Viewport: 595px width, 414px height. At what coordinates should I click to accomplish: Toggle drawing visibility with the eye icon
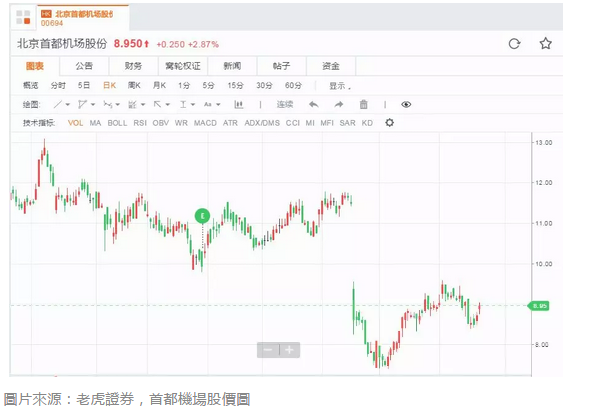[406, 104]
